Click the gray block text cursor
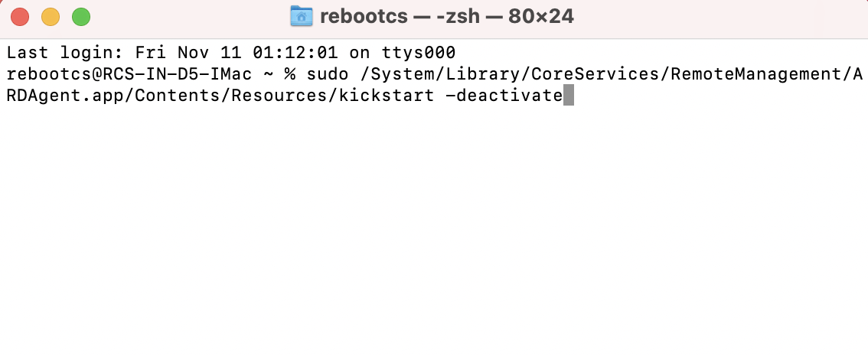 (569, 96)
